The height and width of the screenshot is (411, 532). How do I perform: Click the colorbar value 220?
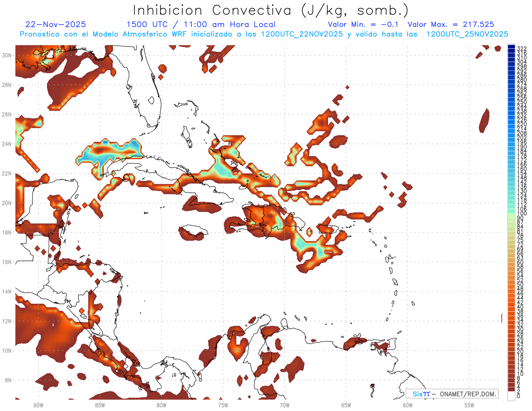(x=522, y=124)
